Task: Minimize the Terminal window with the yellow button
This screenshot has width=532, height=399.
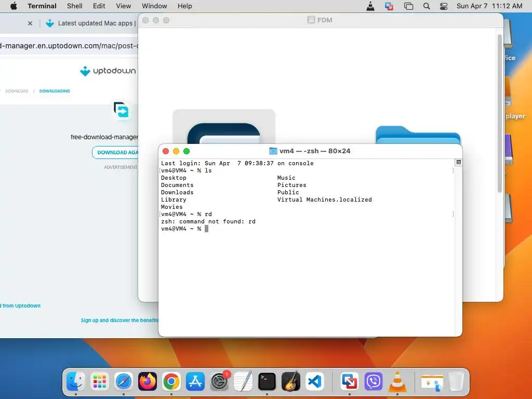Action: coord(176,151)
